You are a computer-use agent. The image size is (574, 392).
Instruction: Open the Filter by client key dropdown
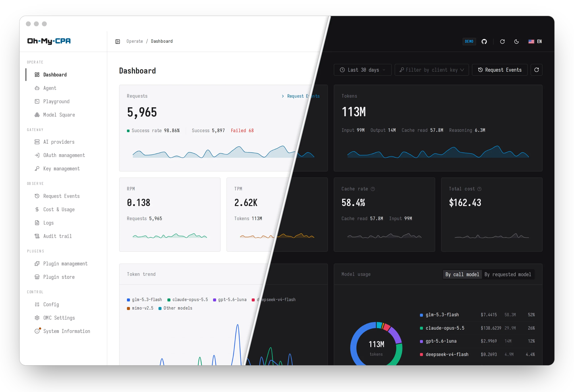click(x=432, y=70)
